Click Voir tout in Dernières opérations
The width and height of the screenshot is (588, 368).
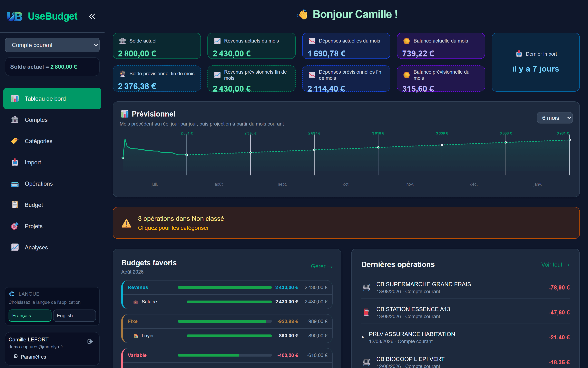[556, 265]
